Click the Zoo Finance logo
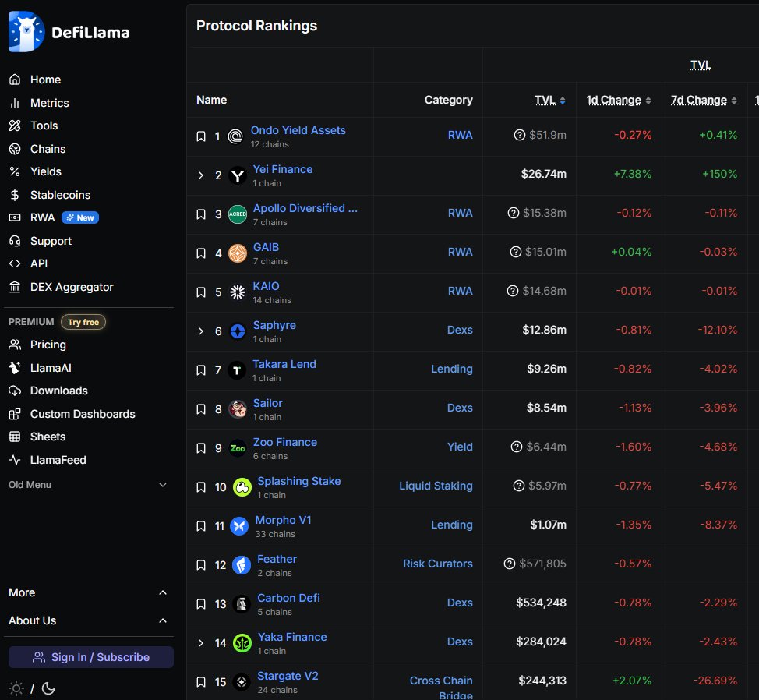Image resolution: width=759 pixels, height=700 pixels. [x=237, y=447]
